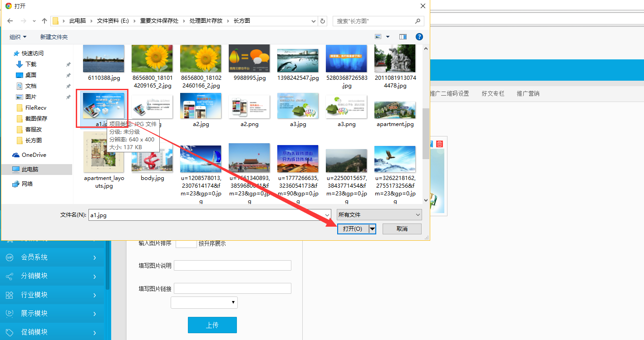The image size is (644, 340).
Task: Expand the 会员系统 sidebar menu
Action: (x=54, y=257)
